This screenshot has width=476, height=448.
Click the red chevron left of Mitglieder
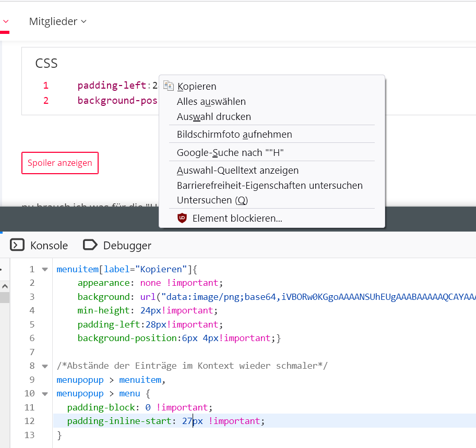click(6, 22)
